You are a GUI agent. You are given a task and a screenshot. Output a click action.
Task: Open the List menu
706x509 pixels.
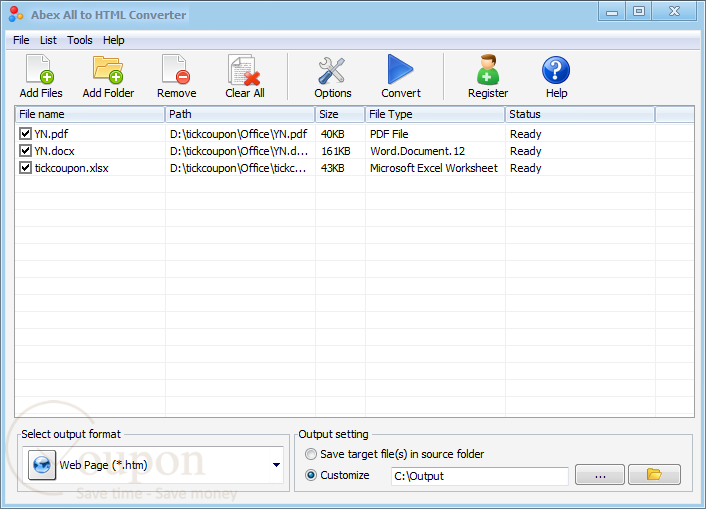pos(48,40)
